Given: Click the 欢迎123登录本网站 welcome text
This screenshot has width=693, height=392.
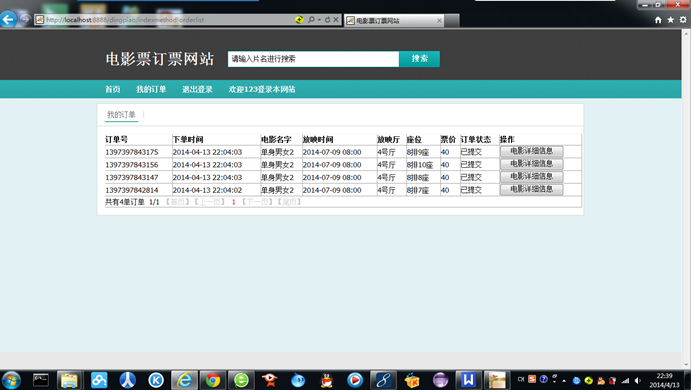Looking at the screenshot, I should [262, 89].
